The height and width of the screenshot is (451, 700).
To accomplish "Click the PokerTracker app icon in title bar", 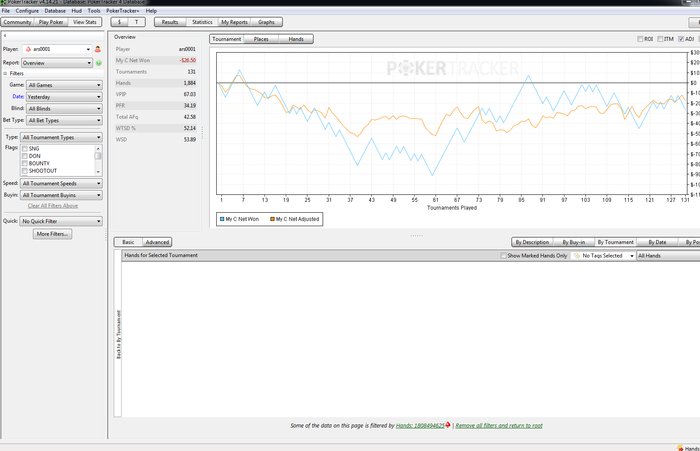I will coord(3,2).
